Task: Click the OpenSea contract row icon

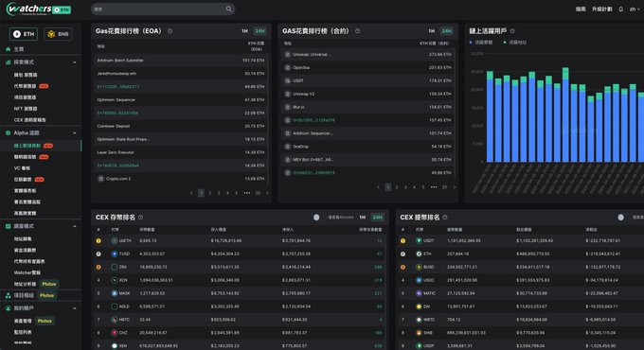Action: [x=288, y=68]
